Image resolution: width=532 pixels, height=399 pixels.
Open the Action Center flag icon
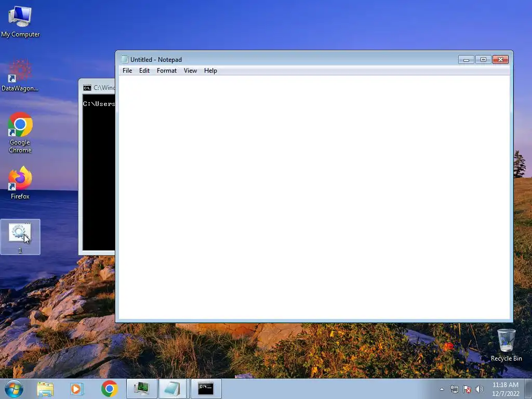[x=467, y=389]
